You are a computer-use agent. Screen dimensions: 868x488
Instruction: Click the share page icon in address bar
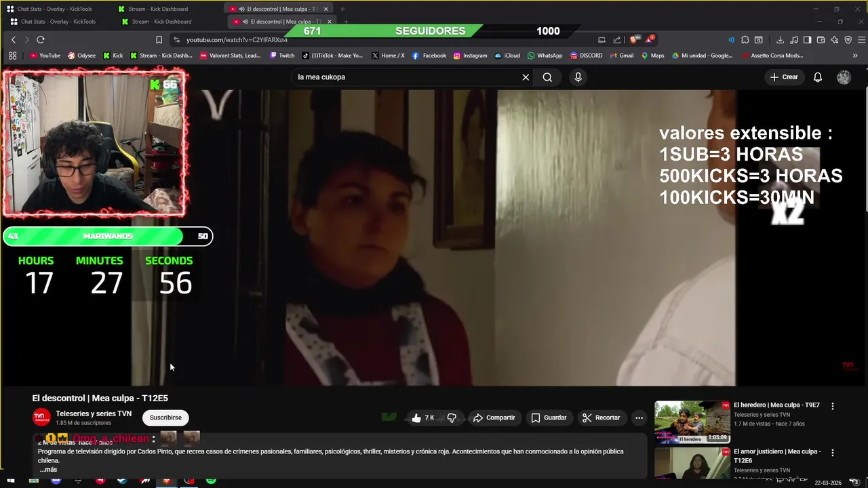(x=616, y=40)
